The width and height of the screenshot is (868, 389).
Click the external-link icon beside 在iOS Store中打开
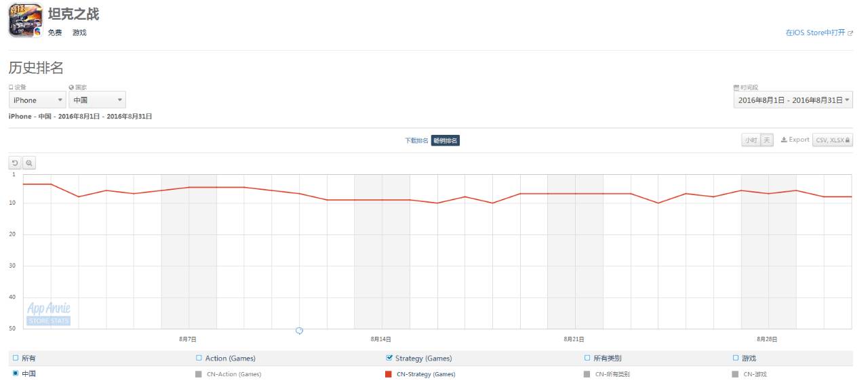point(850,33)
